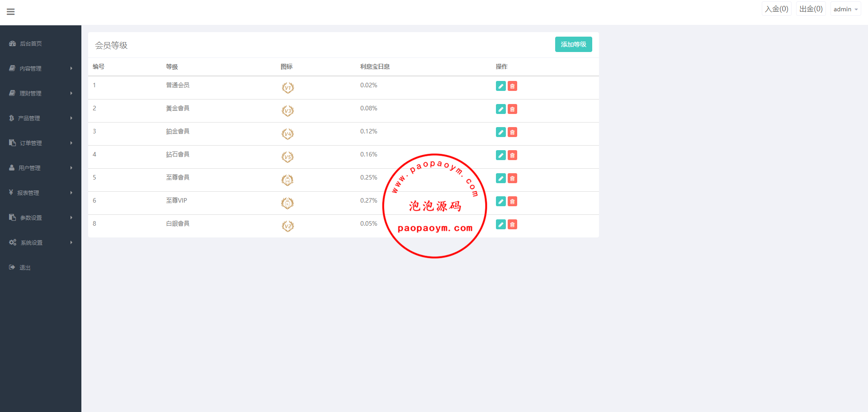Expand the 内容管理 sidebar menu
The width and height of the screenshot is (868, 412).
pos(40,68)
